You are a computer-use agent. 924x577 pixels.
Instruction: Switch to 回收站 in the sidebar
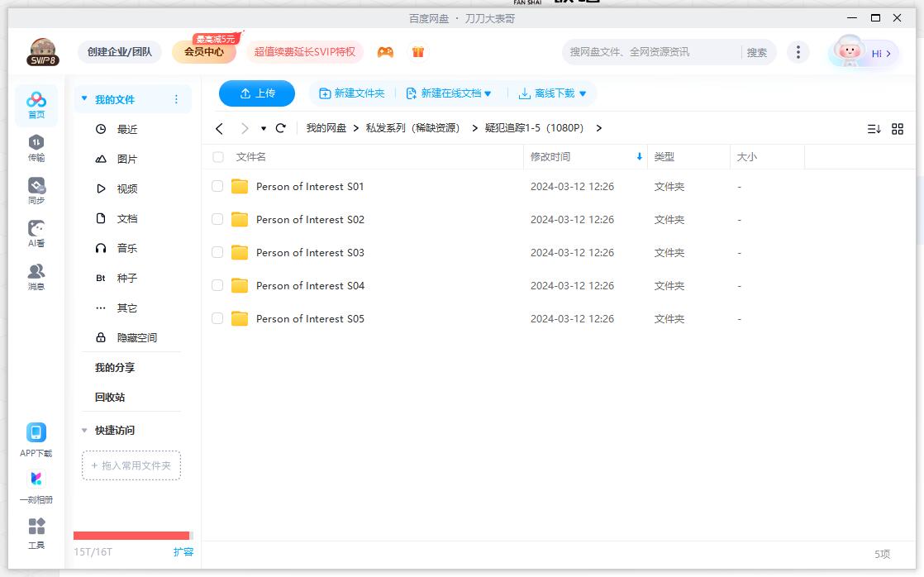[x=107, y=397]
